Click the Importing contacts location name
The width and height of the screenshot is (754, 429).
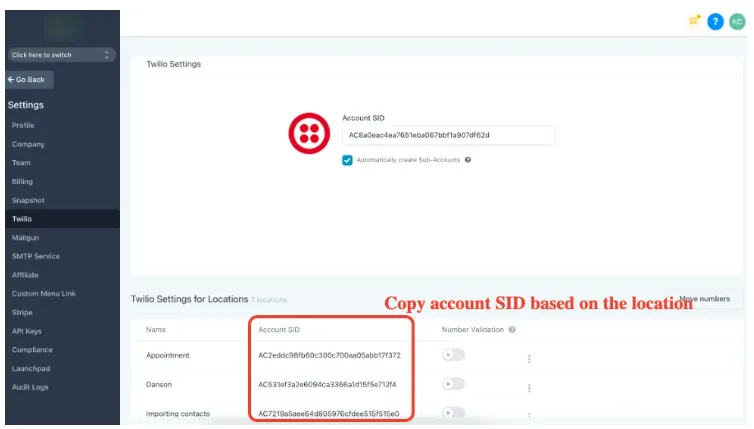coord(178,414)
